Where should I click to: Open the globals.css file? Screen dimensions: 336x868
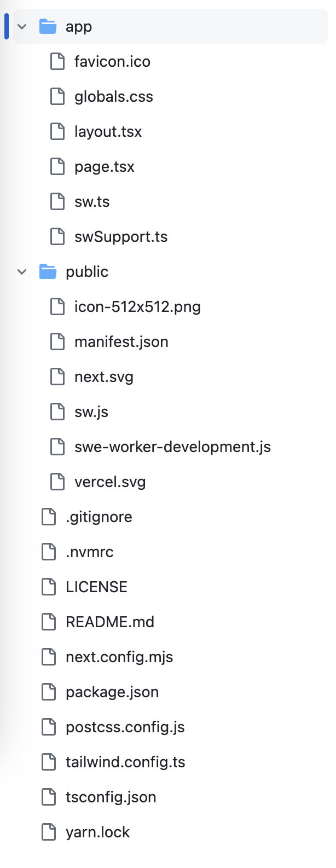coord(113,96)
